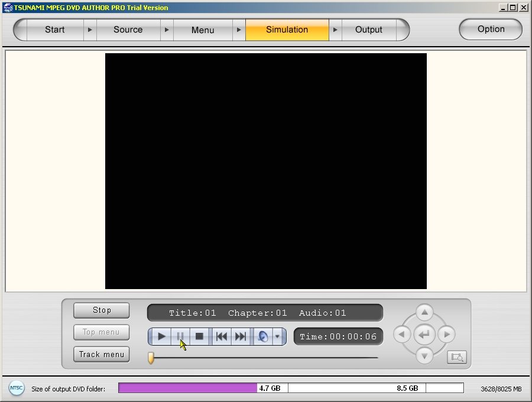Click the arrow between Menu and Simulation
This screenshot has height=402, width=532.
[239, 30]
